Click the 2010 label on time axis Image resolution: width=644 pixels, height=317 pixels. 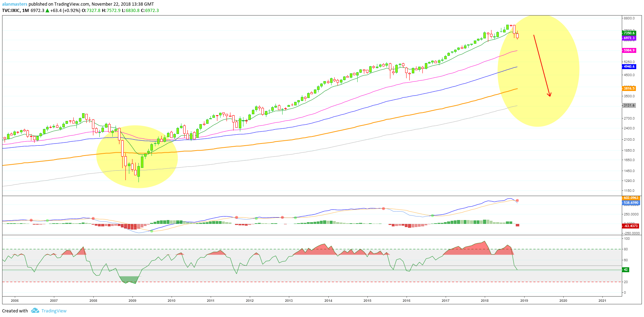point(172,301)
